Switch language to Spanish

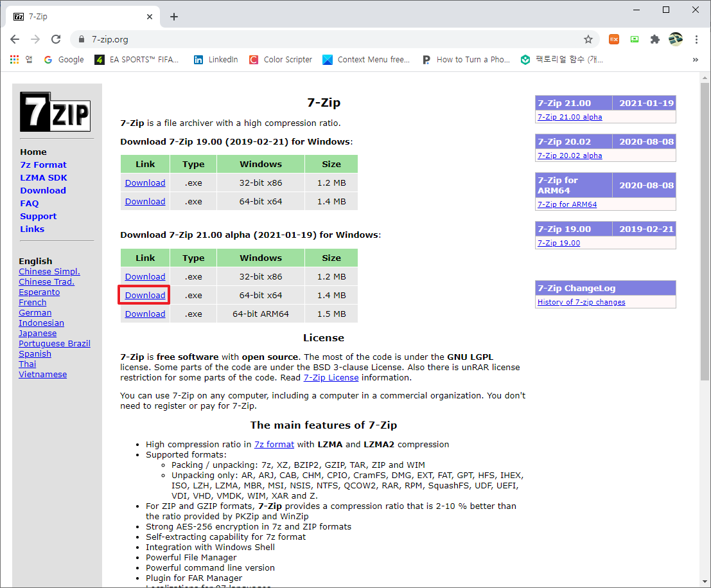pos(35,354)
